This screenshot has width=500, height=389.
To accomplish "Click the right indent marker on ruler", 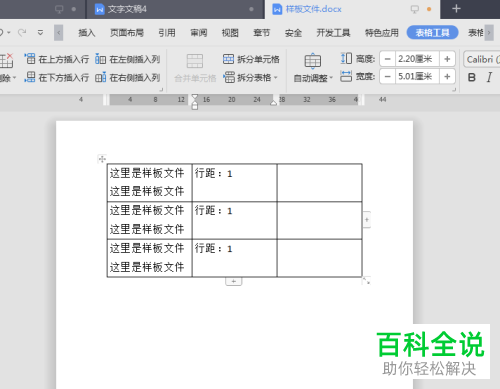I will point(273,103).
